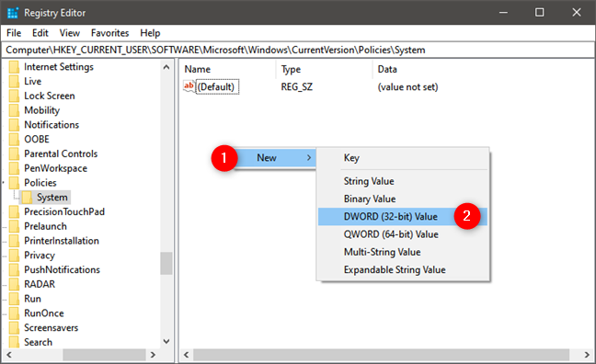Open the Edit menu
Image resolution: width=596 pixels, height=364 pixels.
click(40, 33)
